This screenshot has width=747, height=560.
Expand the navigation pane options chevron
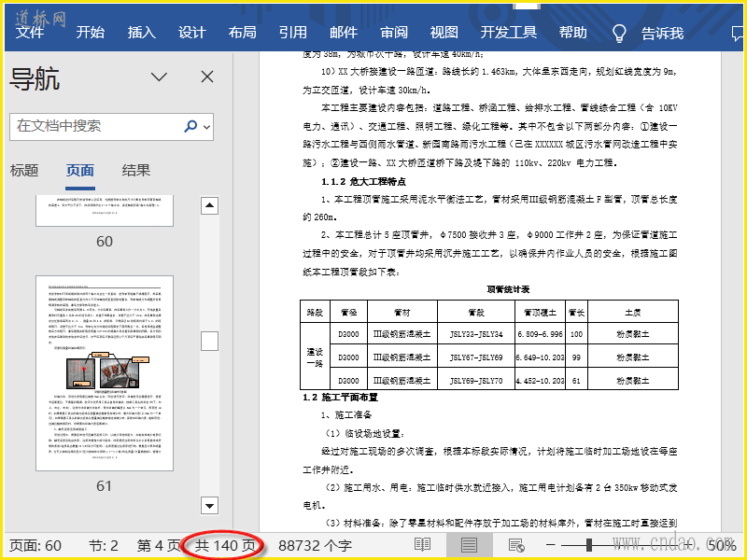[x=159, y=77]
